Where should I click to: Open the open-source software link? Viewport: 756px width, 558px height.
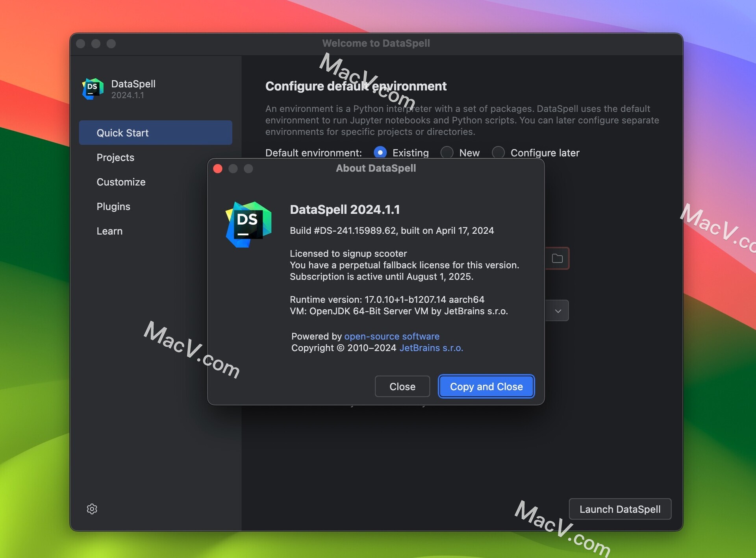(392, 336)
